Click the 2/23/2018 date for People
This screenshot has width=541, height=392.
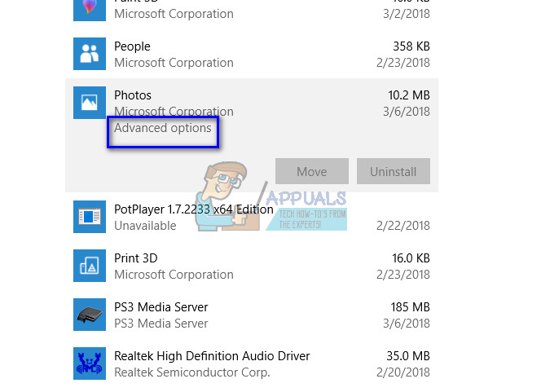pyautogui.click(x=403, y=63)
